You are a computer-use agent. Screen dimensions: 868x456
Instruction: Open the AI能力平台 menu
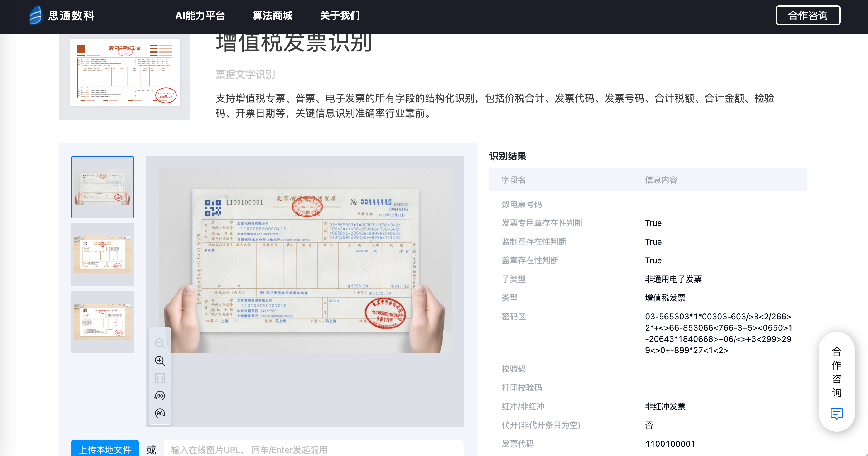coord(200,16)
